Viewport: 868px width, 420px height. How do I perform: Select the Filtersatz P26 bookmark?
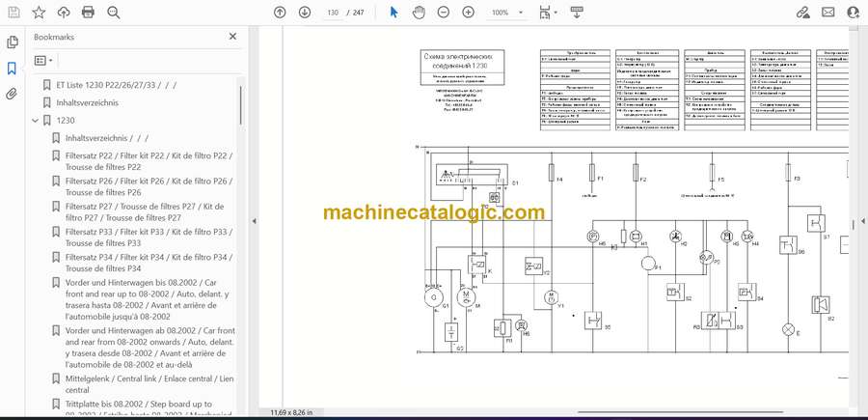click(148, 186)
